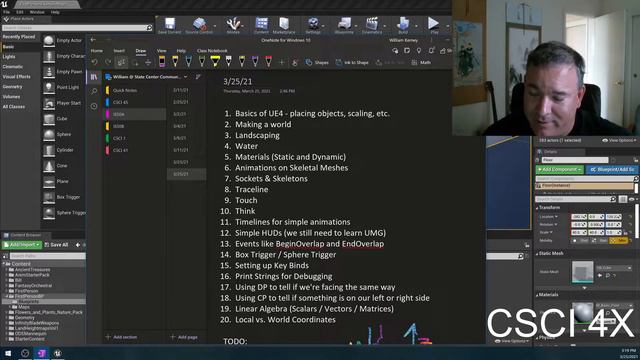Select the Box Trigger actor

(63, 197)
